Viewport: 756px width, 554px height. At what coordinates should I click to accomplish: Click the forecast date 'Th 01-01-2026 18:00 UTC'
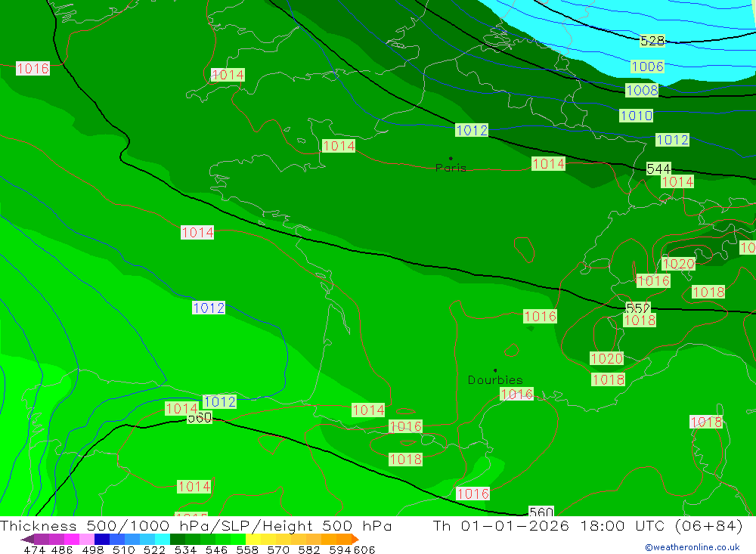click(x=550, y=526)
